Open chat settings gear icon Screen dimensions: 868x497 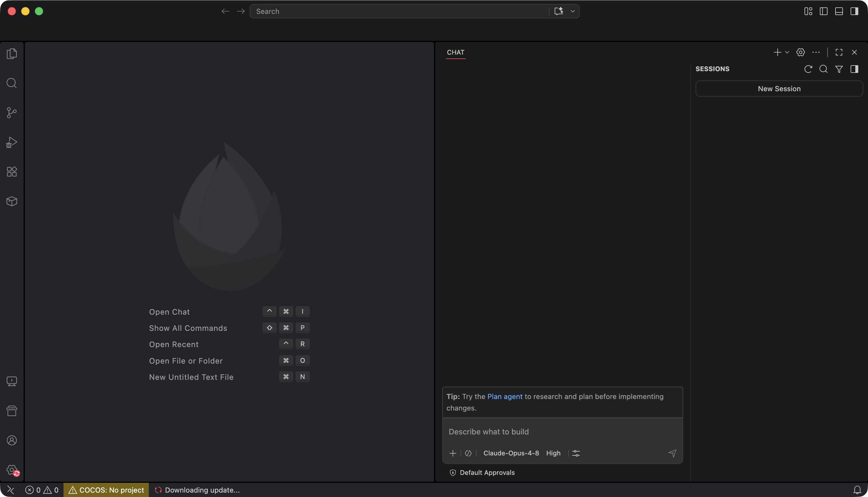tap(800, 52)
